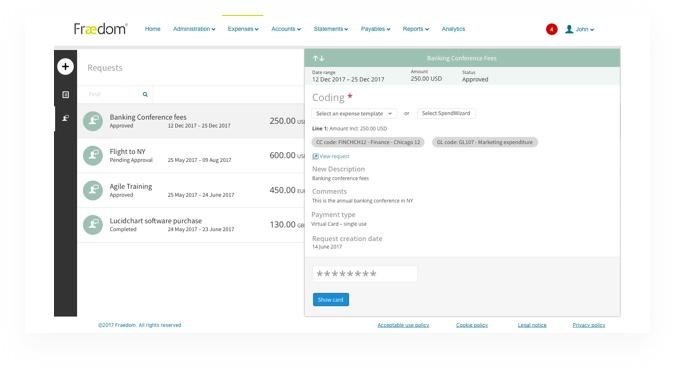Open the Home menu item
The height and width of the screenshot is (368, 675).
click(152, 29)
